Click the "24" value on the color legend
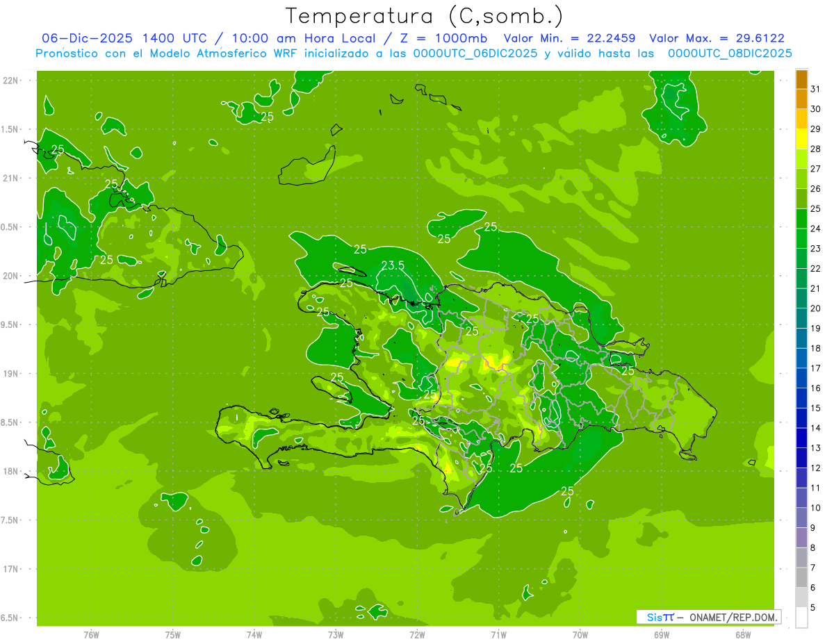The image size is (834, 644). 816,229
